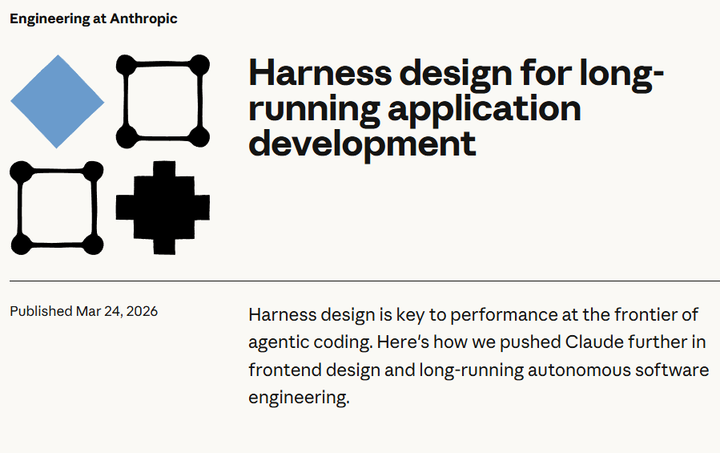Click the Published Mar 24, 2026 date
Image resolution: width=720 pixels, height=453 pixels.
coord(84,311)
